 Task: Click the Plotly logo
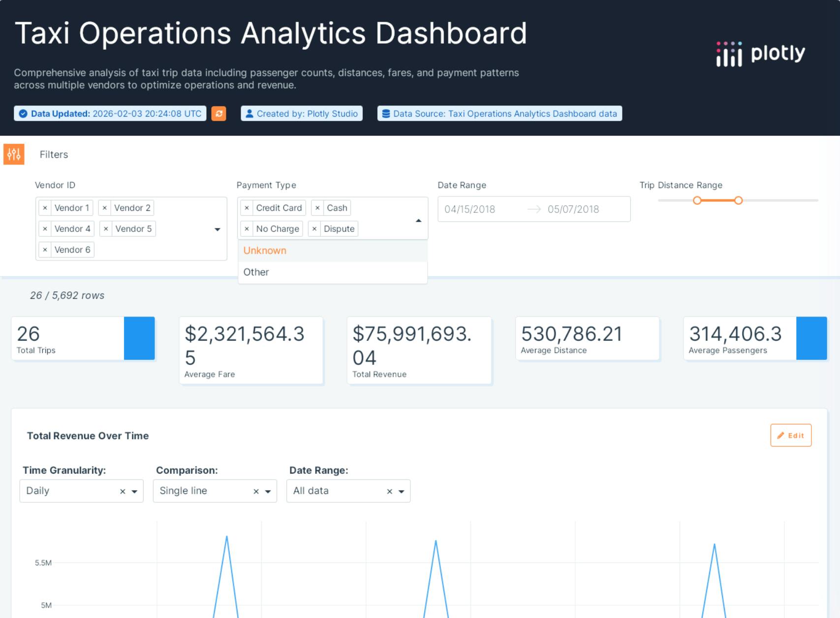(x=761, y=54)
